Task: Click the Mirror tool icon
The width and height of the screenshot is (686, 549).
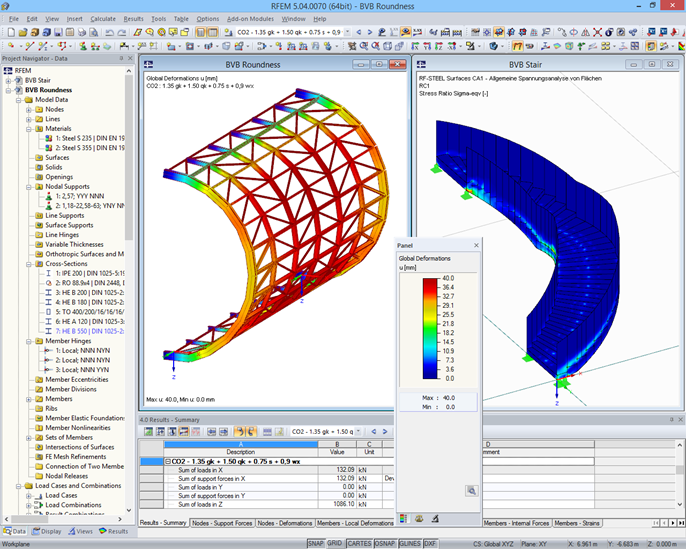Action: [585, 32]
